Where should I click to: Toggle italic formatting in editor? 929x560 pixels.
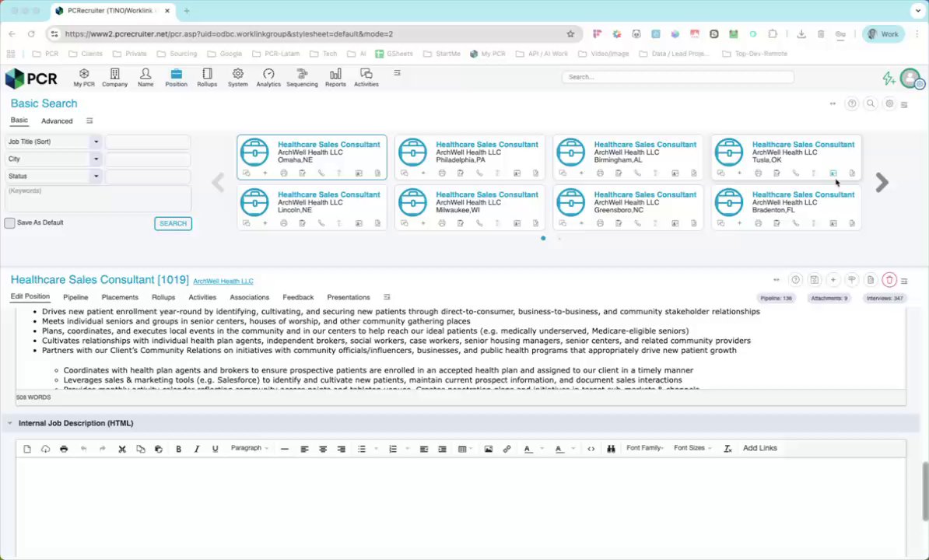click(197, 450)
